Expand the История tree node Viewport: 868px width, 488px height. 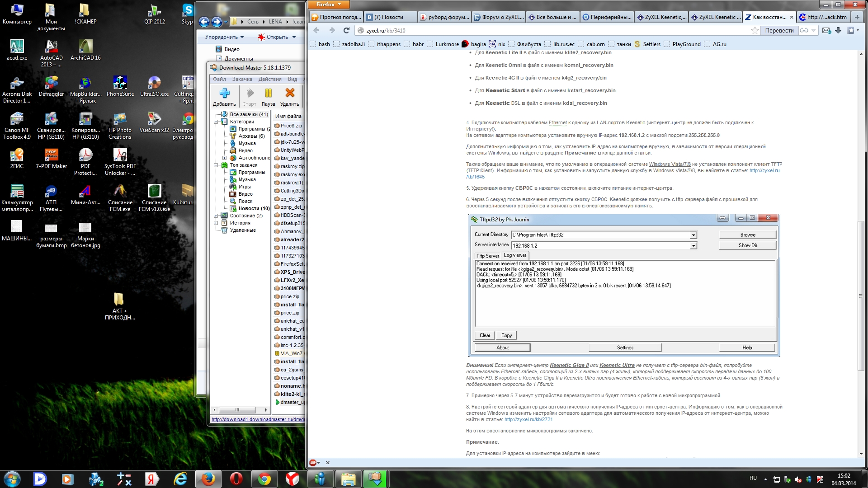coord(216,223)
